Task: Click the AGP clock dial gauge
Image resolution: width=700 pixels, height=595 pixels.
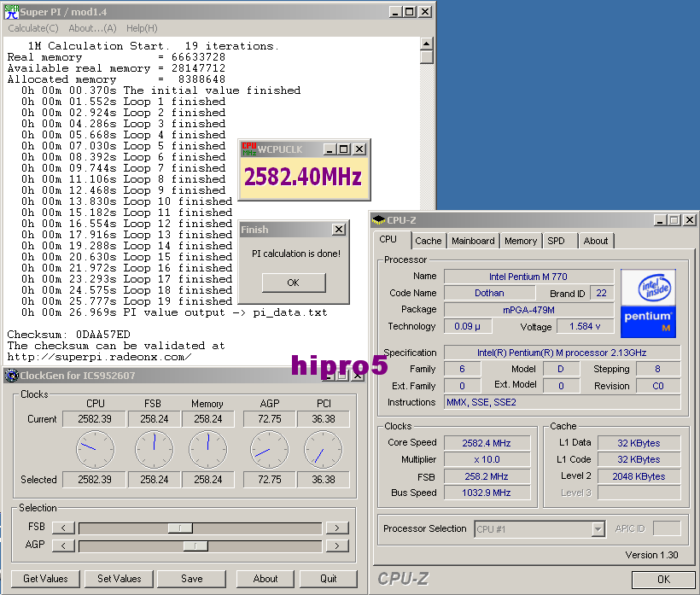Action: click(x=269, y=450)
